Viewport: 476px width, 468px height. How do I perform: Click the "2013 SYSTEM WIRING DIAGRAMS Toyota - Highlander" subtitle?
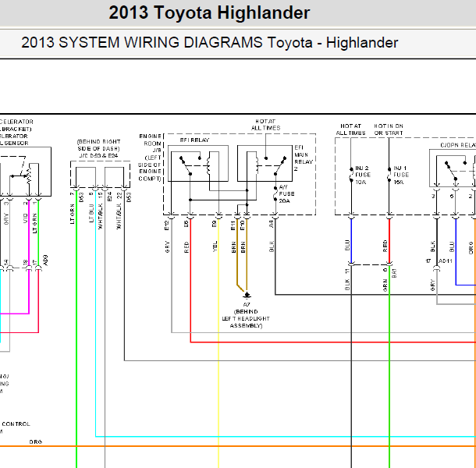(209, 42)
